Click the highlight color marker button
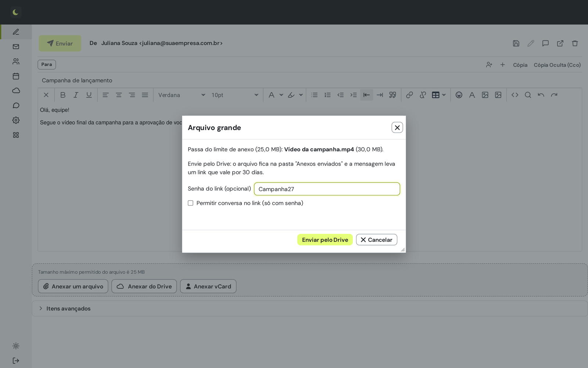 coord(291,95)
